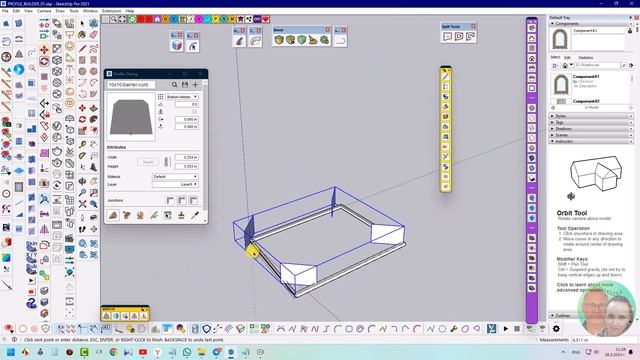
Task: Open YouTube icon in taskbar
Action: tap(143, 352)
